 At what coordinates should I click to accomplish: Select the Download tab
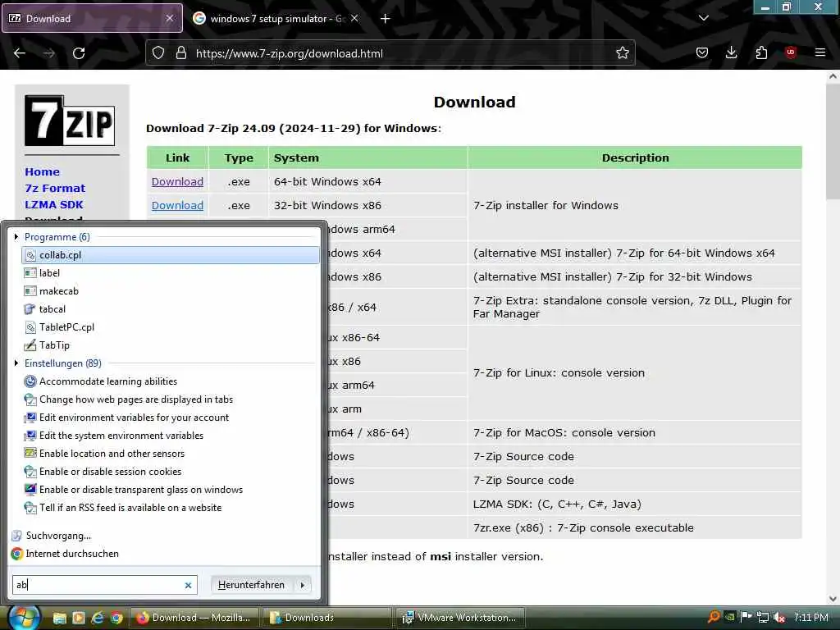[92, 18]
